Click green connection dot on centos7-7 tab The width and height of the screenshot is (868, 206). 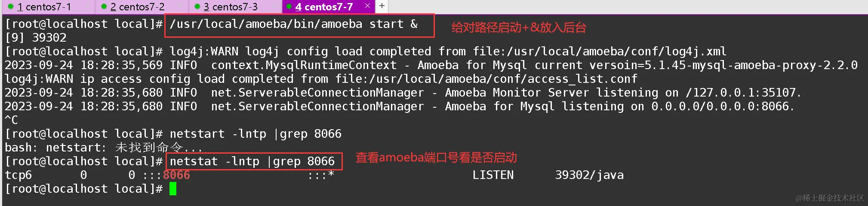(x=289, y=6)
